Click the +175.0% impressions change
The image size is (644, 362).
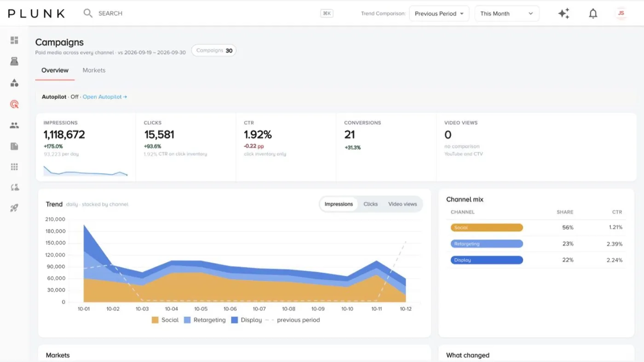[x=53, y=146]
